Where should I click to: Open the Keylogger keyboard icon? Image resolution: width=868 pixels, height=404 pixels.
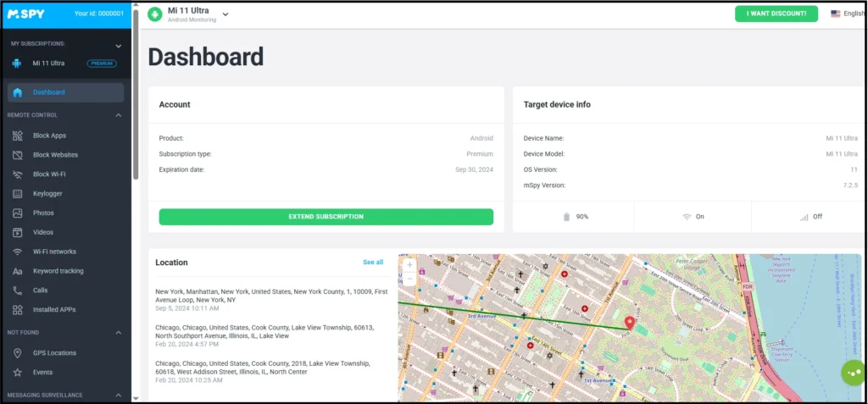(17, 194)
